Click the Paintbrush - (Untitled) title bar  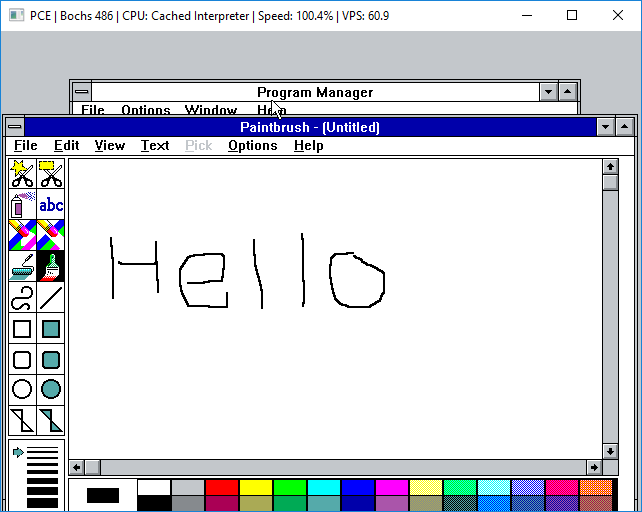tap(310, 127)
